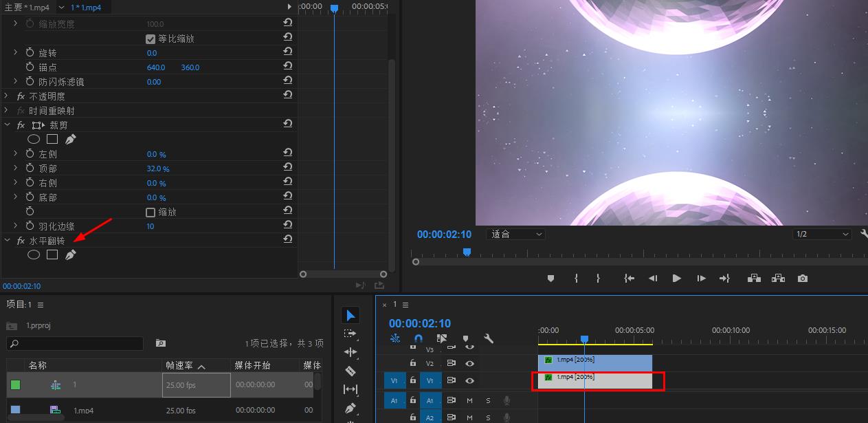Hide track V2 with its eye icon
The height and width of the screenshot is (423, 868).
click(470, 363)
